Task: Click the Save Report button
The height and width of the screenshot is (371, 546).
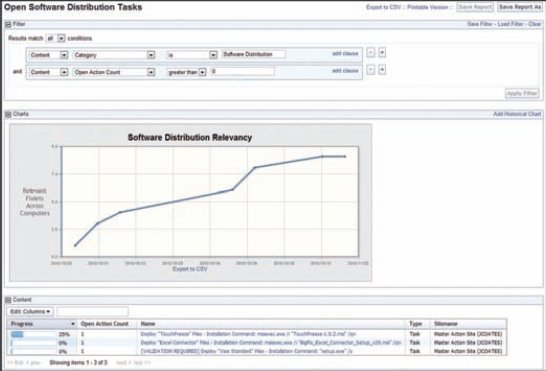Action: (475, 7)
